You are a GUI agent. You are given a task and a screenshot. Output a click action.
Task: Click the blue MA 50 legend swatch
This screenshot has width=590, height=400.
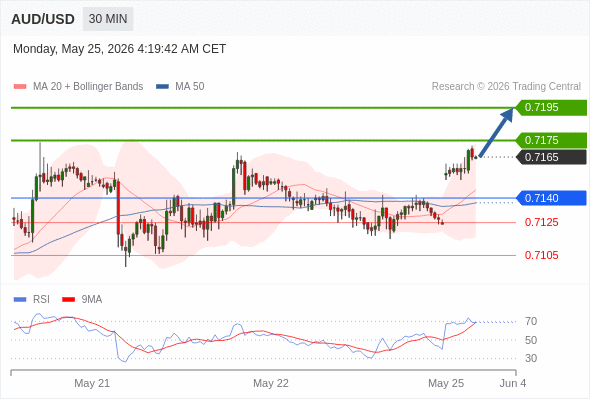click(163, 87)
